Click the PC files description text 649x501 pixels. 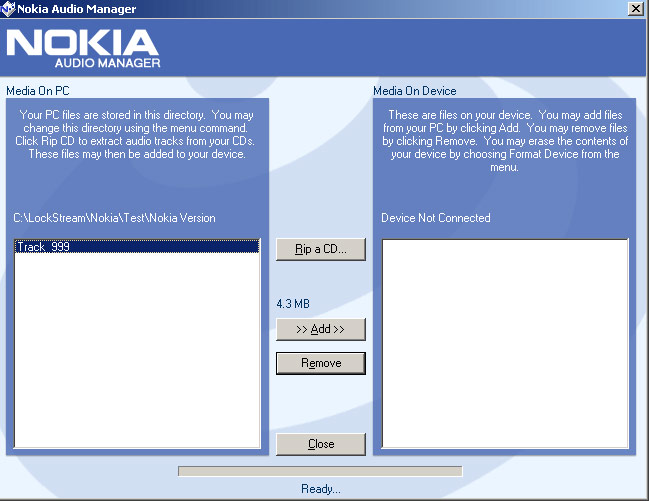(137, 135)
